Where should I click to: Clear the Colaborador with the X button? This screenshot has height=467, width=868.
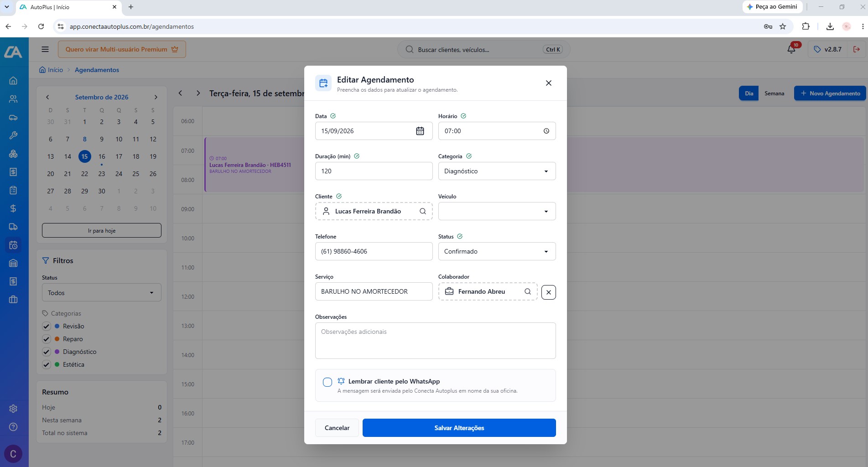click(549, 292)
